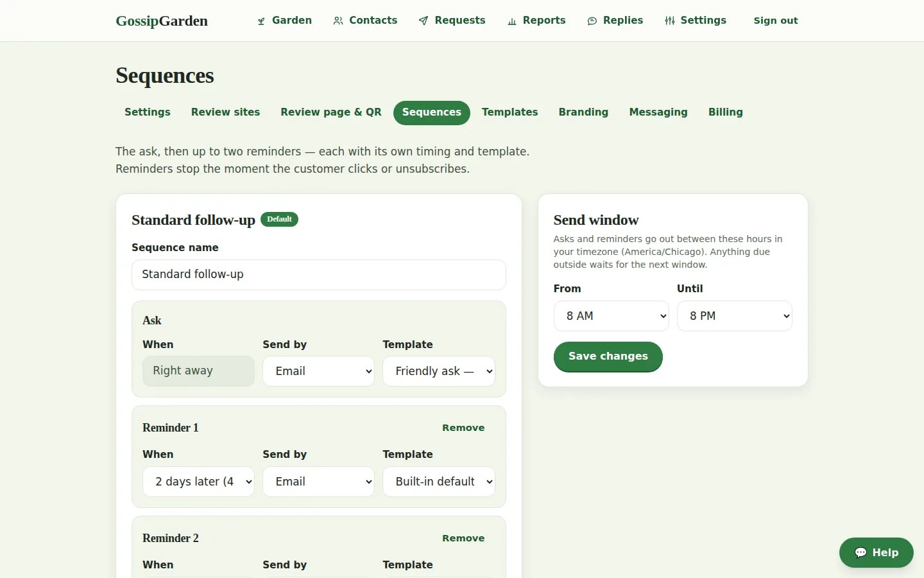The image size is (924, 578).
Task: Click the Help chat bubble icon
Action: (x=861, y=553)
